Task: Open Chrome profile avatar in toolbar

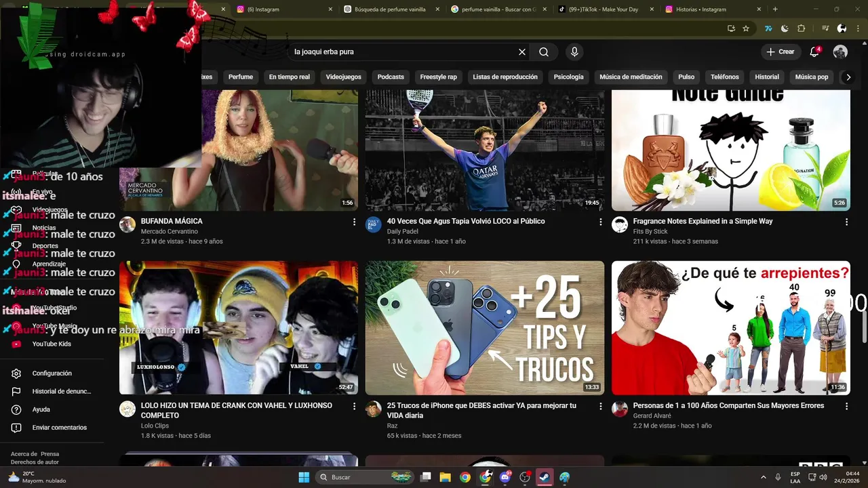Action: (842, 28)
